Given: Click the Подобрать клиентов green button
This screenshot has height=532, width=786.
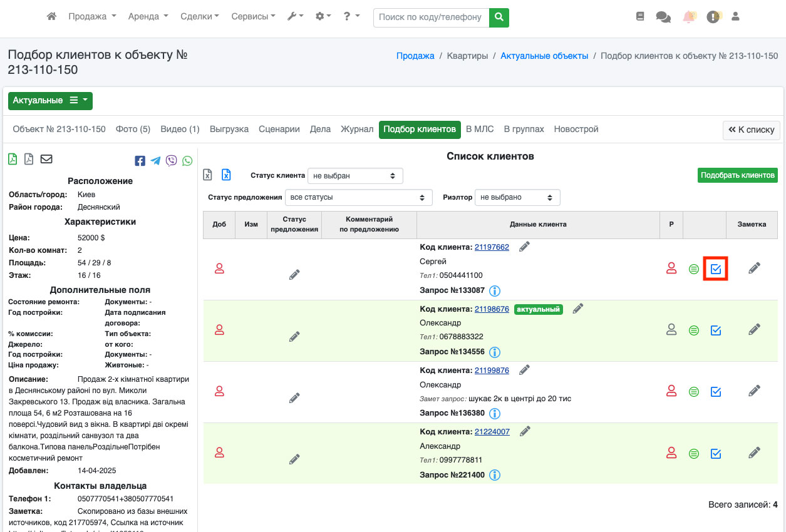Looking at the screenshot, I should (737, 175).
